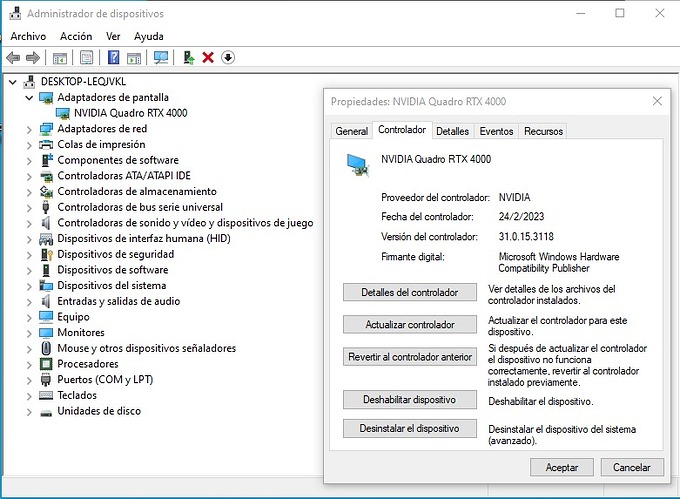
Task: Click Revertir al controlador anterior button
Action: (x=410, y=357)
